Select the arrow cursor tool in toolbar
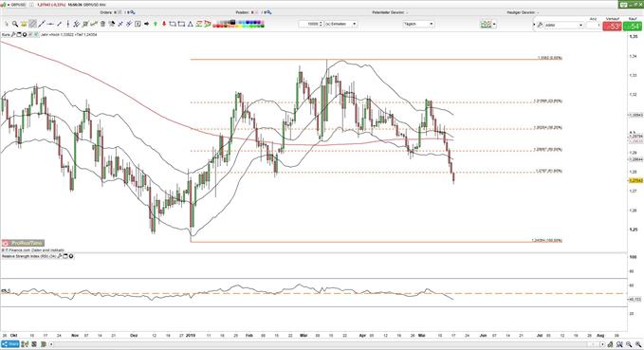 pyautogui.click(x=7, y=25)
